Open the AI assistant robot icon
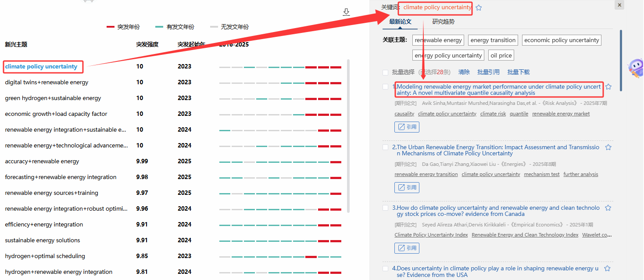The width and height of the screenshot is (644, 280). coord(635,68)
